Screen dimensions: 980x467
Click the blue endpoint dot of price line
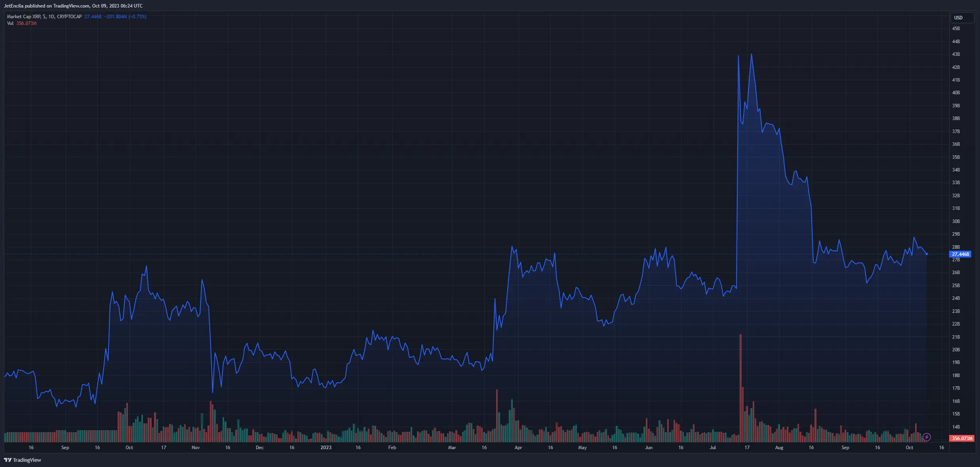click(927, 254)
